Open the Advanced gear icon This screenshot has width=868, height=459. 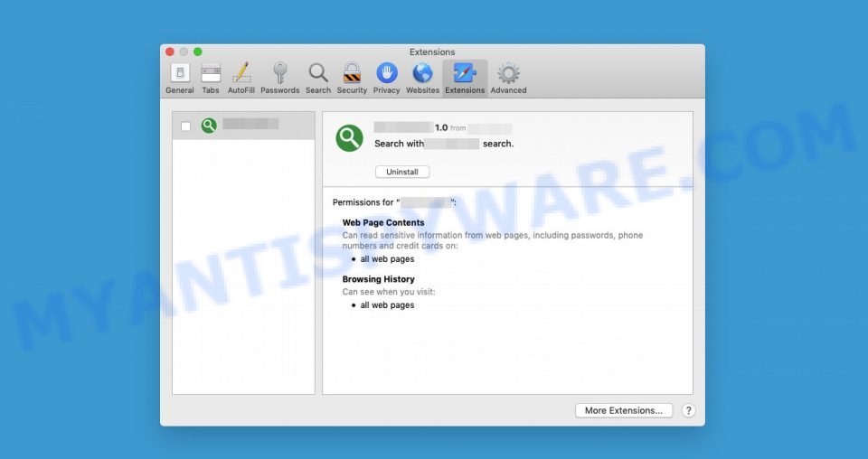pos(508,73)
